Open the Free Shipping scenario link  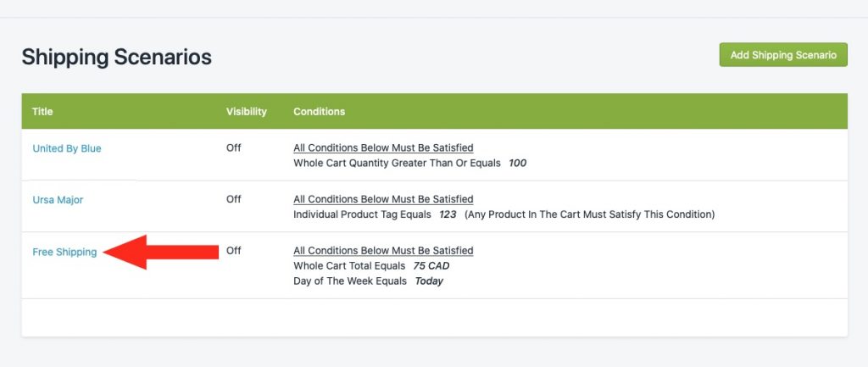click(64, 252)
